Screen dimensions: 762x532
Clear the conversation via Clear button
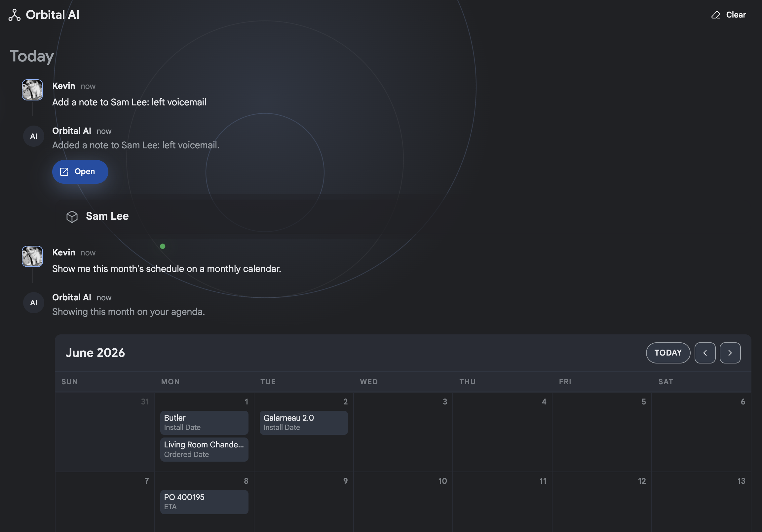pyautogui.click(x=729, y=15)
